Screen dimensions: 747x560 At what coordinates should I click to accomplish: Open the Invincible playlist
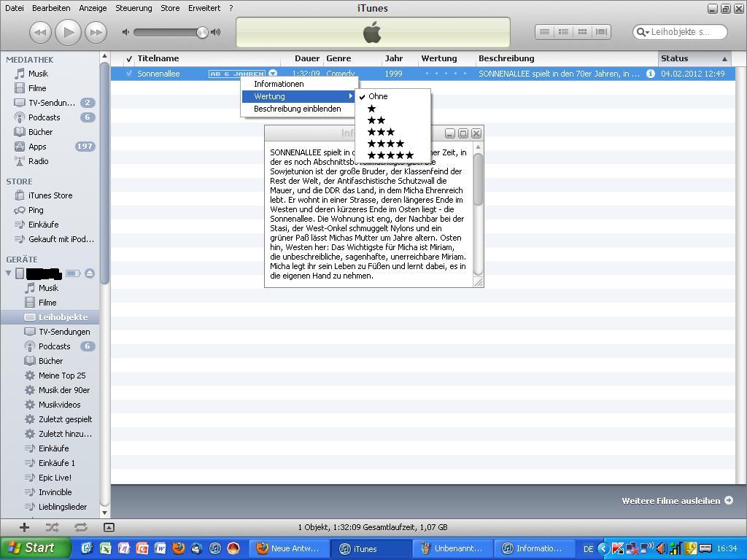tap(55, 492)
